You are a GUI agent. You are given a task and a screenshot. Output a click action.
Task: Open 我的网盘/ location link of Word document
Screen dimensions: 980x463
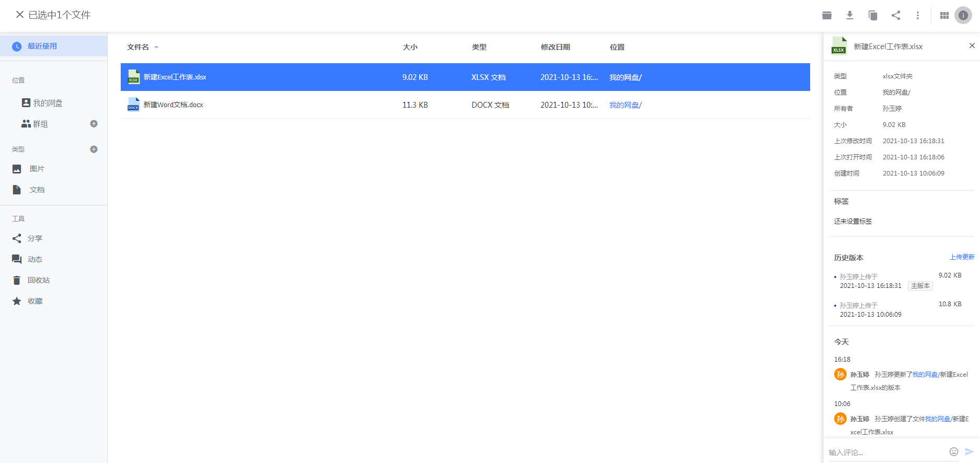(625, 105)
